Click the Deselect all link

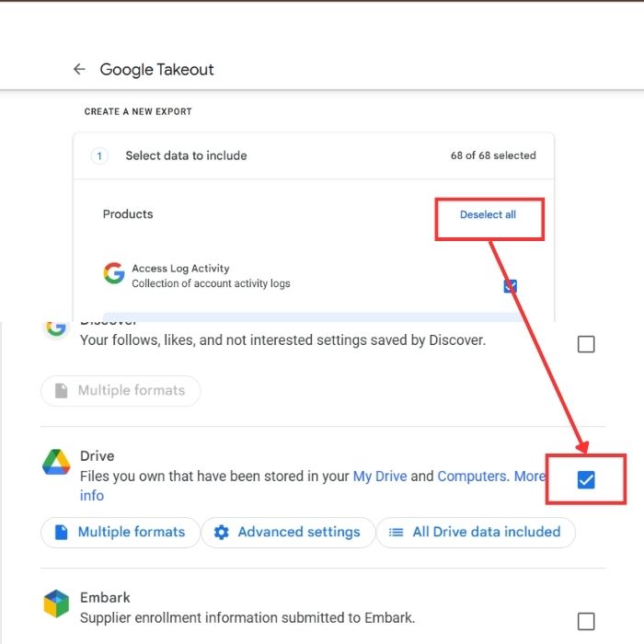tap(488, 214)
